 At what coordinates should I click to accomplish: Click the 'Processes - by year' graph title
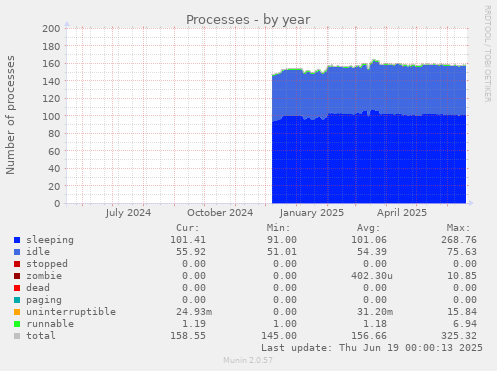[248, 20]
